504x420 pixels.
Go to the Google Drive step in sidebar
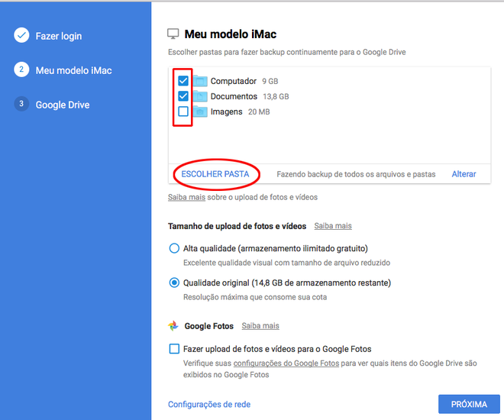coord(63,105)
